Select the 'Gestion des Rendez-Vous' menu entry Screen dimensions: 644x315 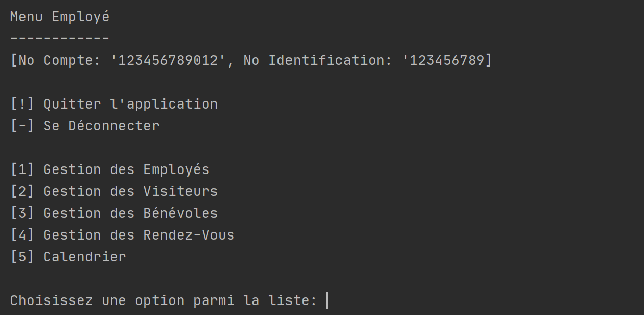coord(122,235)
